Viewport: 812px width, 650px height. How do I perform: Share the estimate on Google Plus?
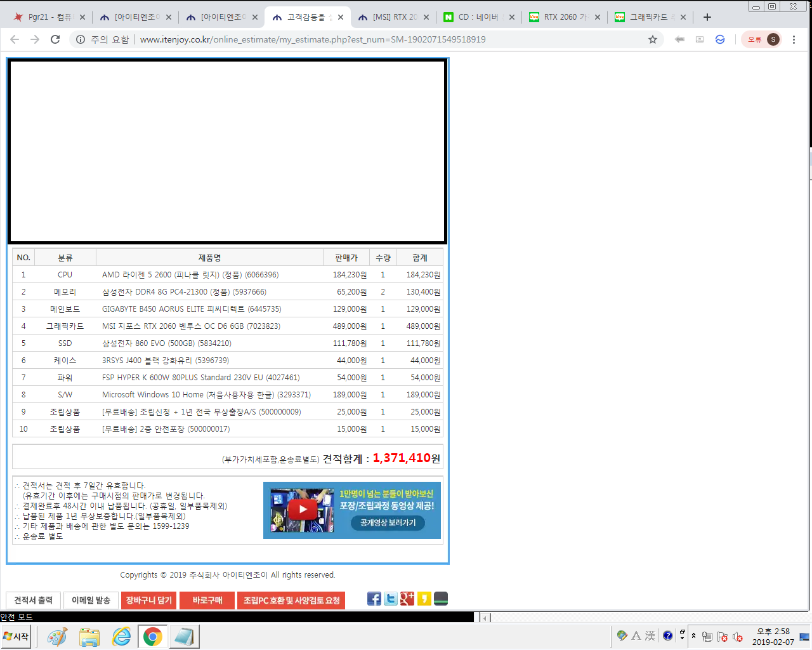[407, 599]
